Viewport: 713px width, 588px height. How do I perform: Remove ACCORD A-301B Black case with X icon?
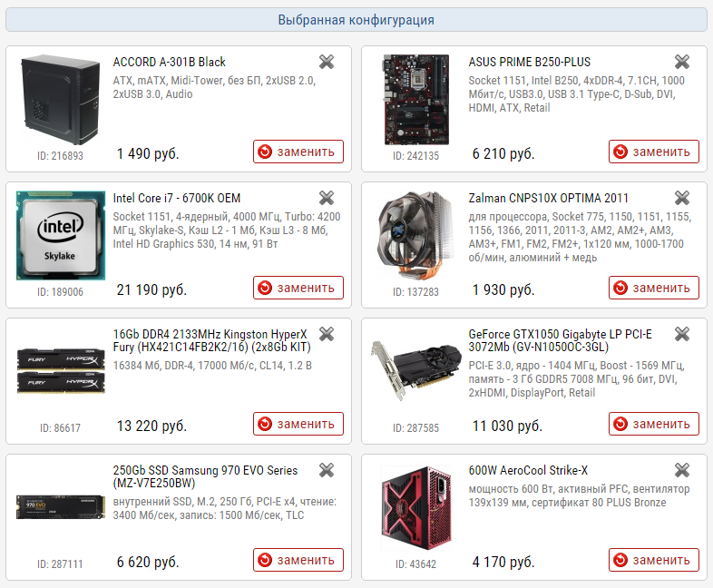pos(327,62)
